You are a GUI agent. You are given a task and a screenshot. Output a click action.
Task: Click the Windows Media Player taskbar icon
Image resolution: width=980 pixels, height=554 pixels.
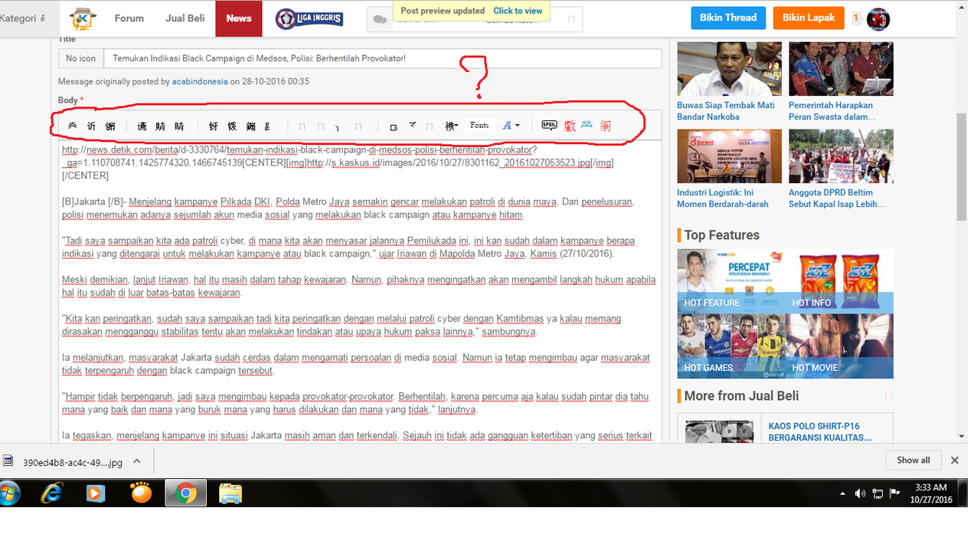point(95,493)
